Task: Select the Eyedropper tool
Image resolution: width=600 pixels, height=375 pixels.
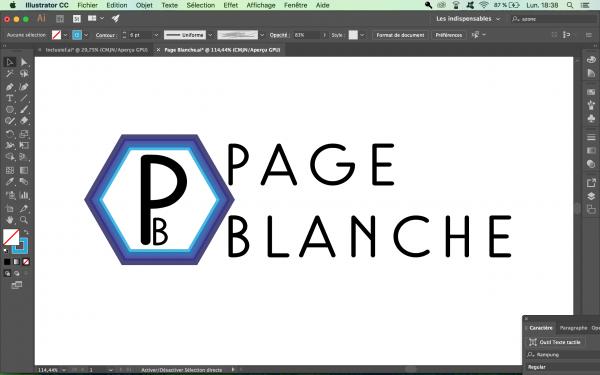Action: coord(10,182)
